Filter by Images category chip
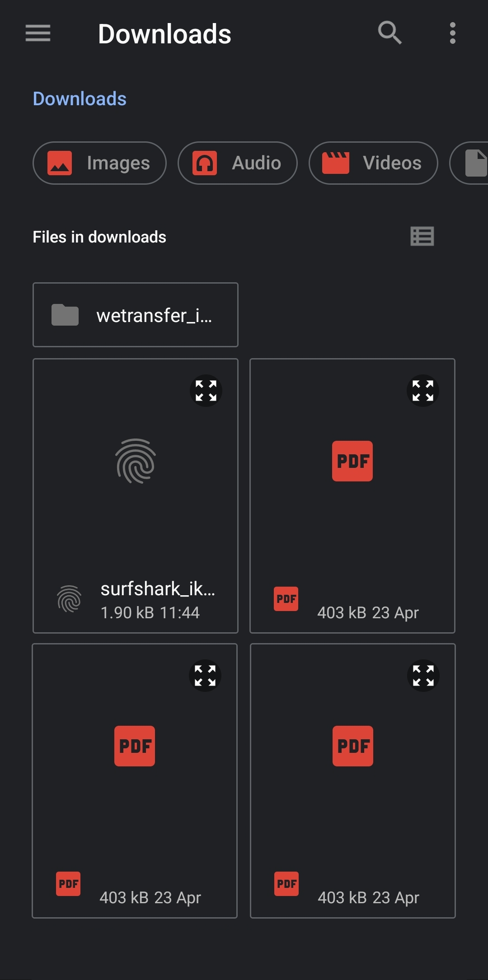 [x=99, y=163]
